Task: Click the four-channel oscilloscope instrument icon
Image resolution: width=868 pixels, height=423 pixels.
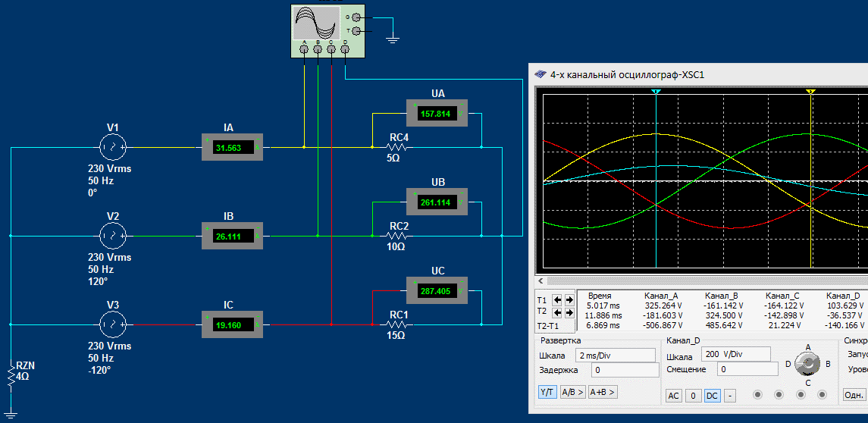Action: 317,23
